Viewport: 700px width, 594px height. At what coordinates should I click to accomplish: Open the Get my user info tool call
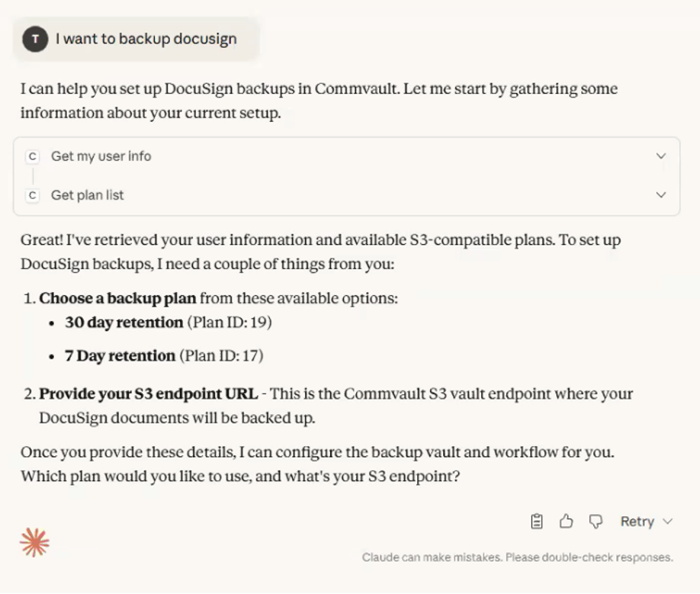(101, 156)
